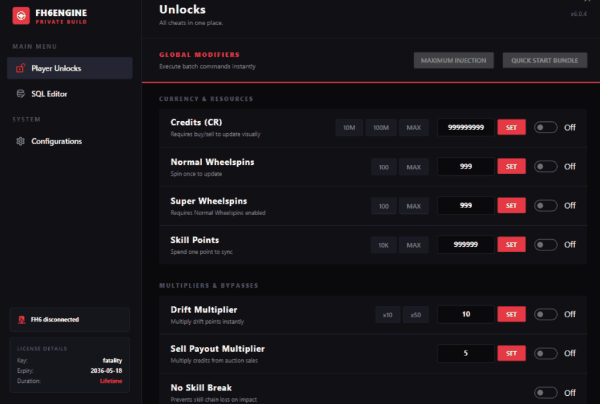Image resolution: width=600 pixels, height=404 pixels.
Task: Enable the Credits (CR) toggle
Action: tap(546, 127)
